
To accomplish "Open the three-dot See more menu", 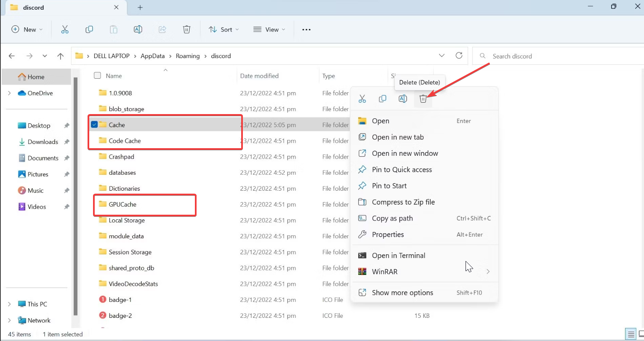I will click(306, 29).
